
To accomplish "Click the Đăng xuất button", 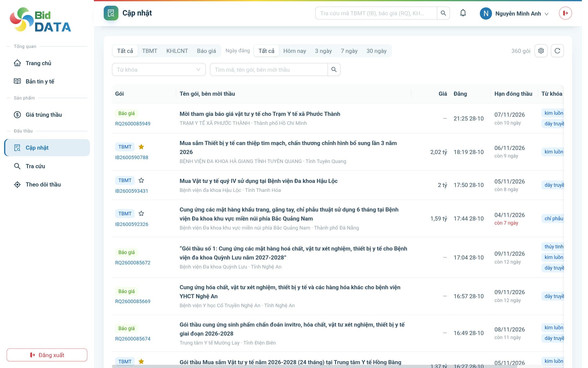I will (x=47, y=355).
